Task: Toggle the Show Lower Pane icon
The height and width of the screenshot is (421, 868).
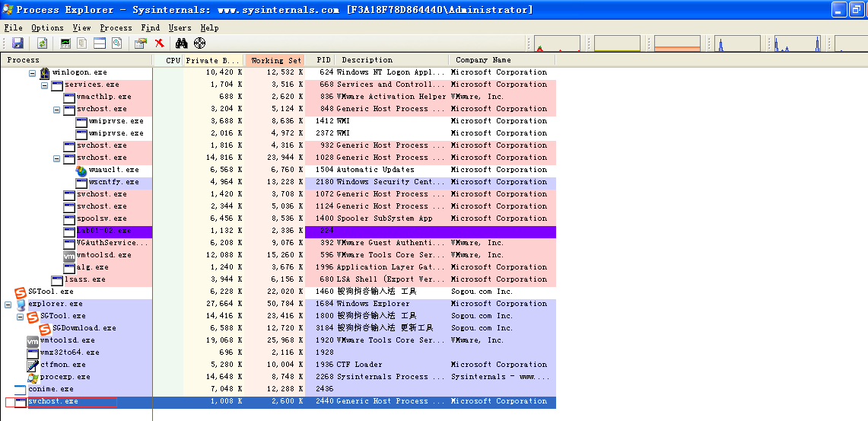Action: (x=100, y=43)
